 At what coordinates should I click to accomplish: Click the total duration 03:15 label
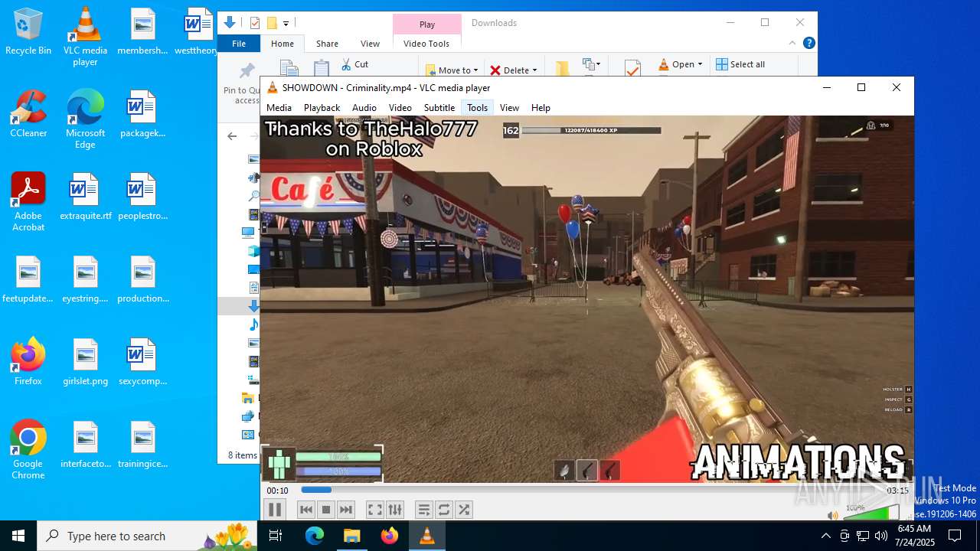click(897, 491)
